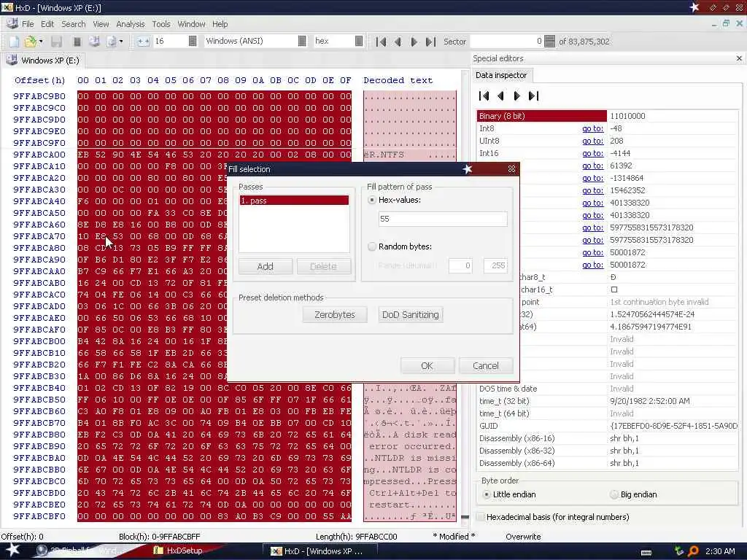Image resolution: width=747 pixels, height=560 pixels.
Task: Switch to HxDSetup taskbar item
Action: click(179, 551)
